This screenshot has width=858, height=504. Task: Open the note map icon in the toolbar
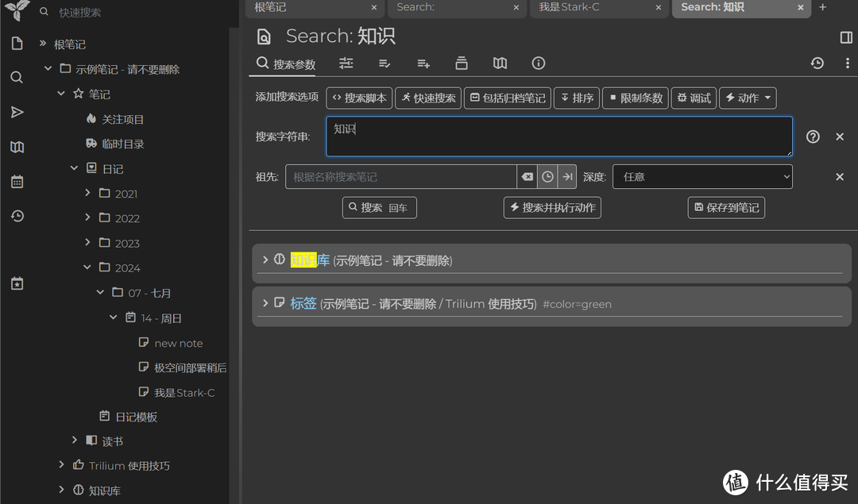point(500,63)
